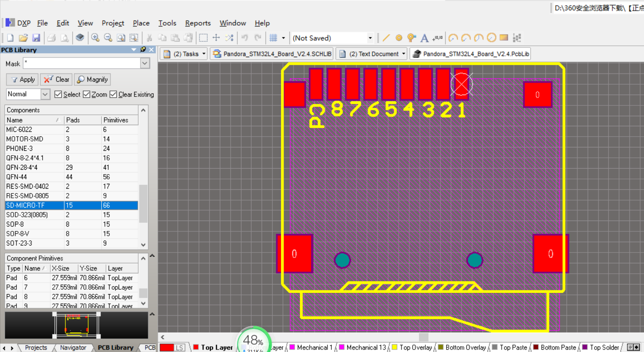This screenshot has width=644, height=352.
Task: Zoom in using the magnifier plus icon
Action: pos(95,38)
